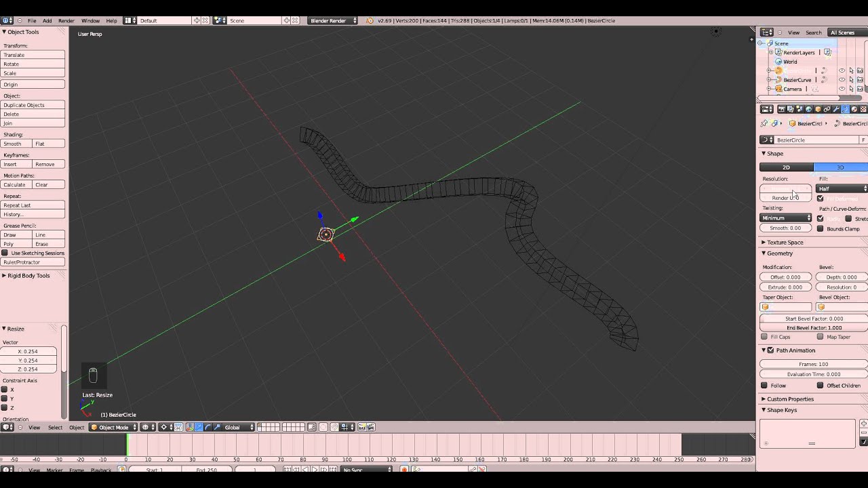Screen dimensions: 868x488
Task: Open the No Sync dropdown in timeline
Action: click(367, 470)
